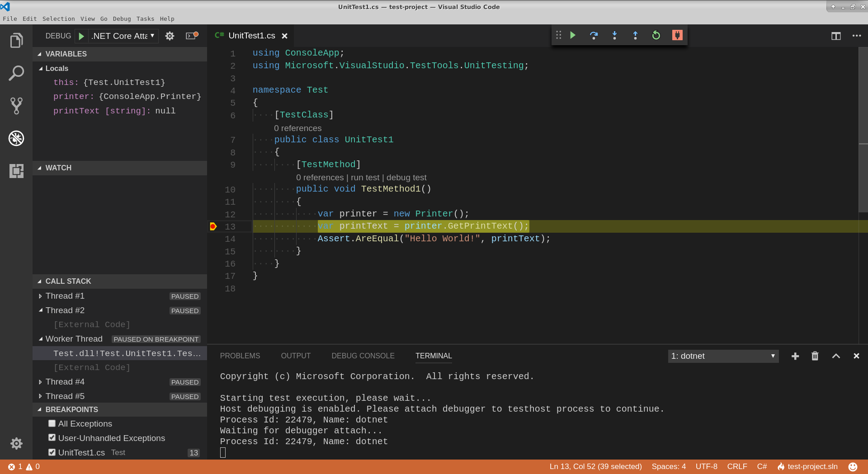The image size is (868, 474).
Task: Open launch.json configuration gear icon
Action: [x=170, y=36]
